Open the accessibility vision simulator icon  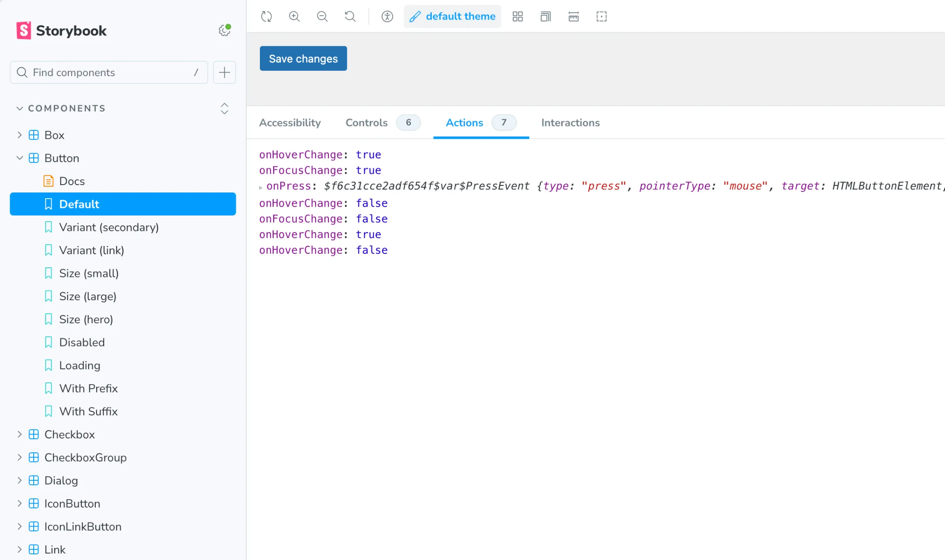[x=387, y=17]
